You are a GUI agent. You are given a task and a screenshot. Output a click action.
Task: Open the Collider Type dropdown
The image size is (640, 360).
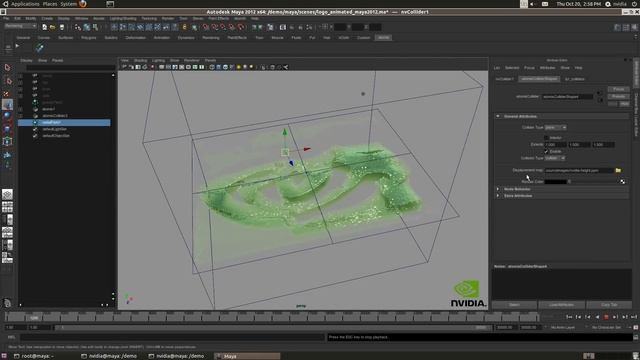(556, 127)
